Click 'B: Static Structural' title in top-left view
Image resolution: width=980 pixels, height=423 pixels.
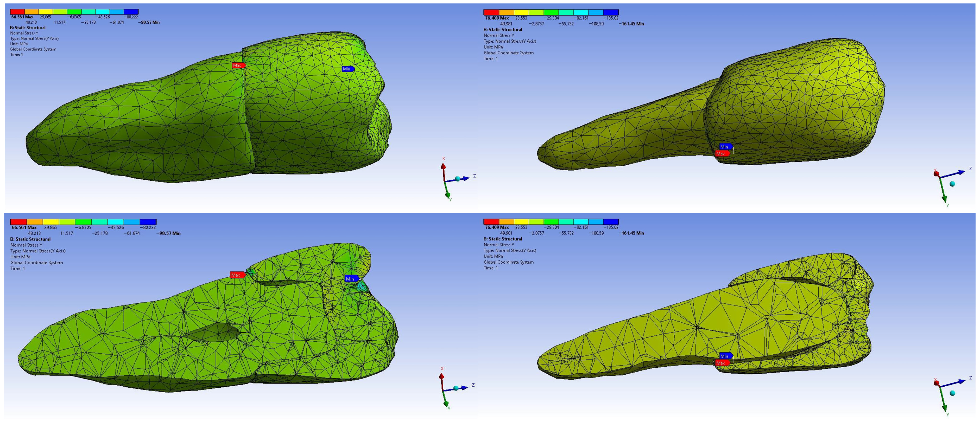(x=28, y=28)
